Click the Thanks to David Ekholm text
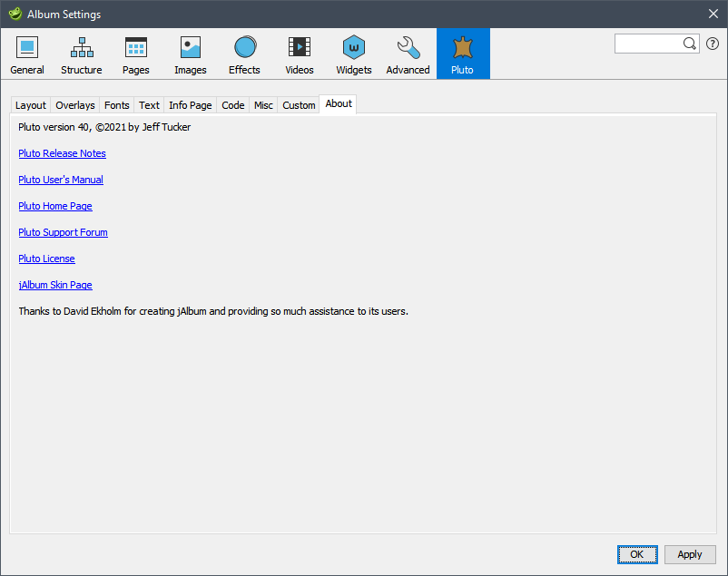 tap(213, 311)
